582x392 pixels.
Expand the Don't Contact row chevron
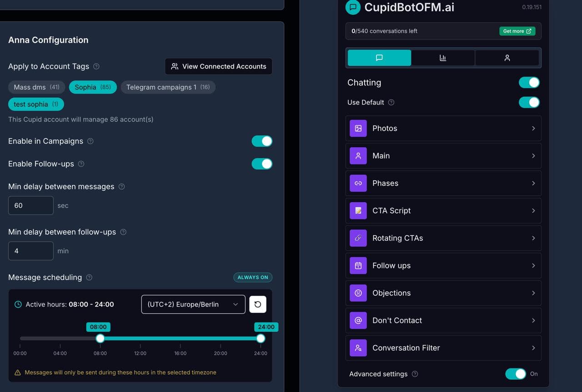(x=533, y=321)
